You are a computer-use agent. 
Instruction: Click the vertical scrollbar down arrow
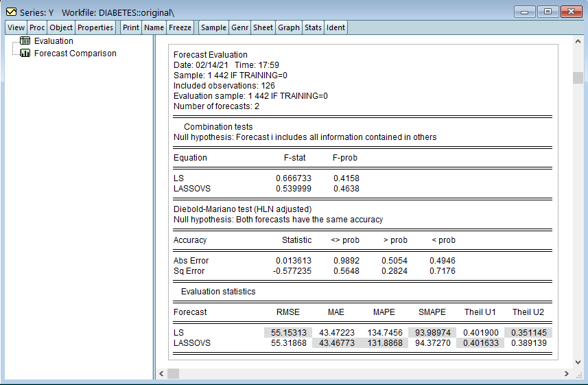click(x=578, y=362)
